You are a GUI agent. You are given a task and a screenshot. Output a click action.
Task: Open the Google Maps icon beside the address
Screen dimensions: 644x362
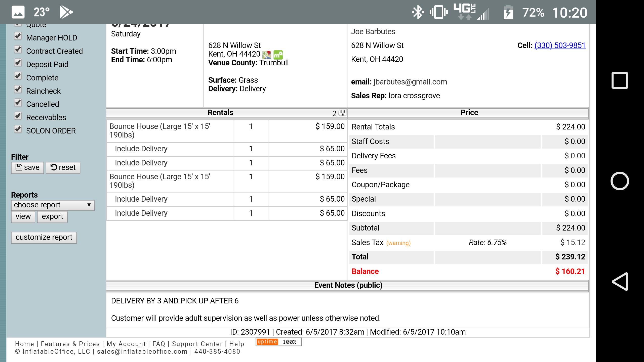[266, 55]
